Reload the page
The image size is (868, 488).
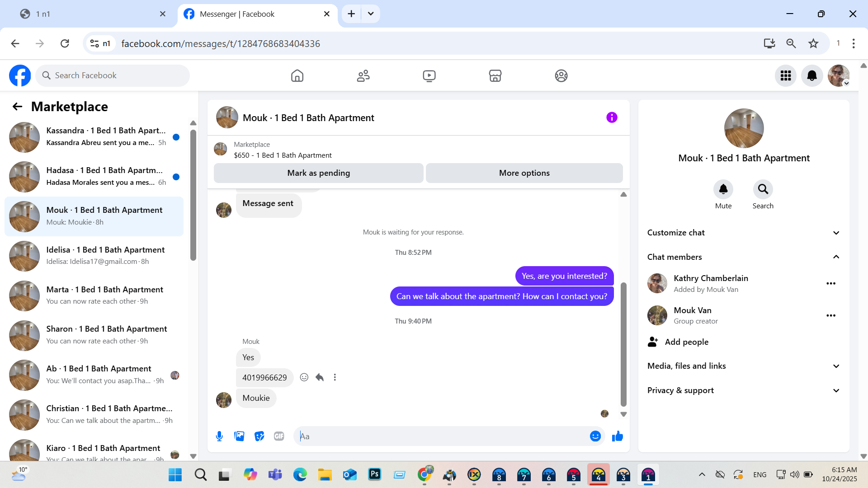tap(65, 43)
